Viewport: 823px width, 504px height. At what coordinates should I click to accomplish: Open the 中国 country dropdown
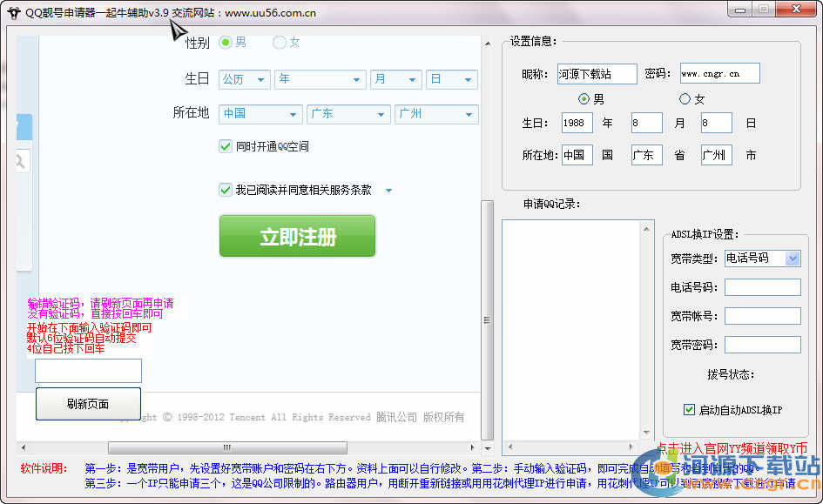click(260, 114)
